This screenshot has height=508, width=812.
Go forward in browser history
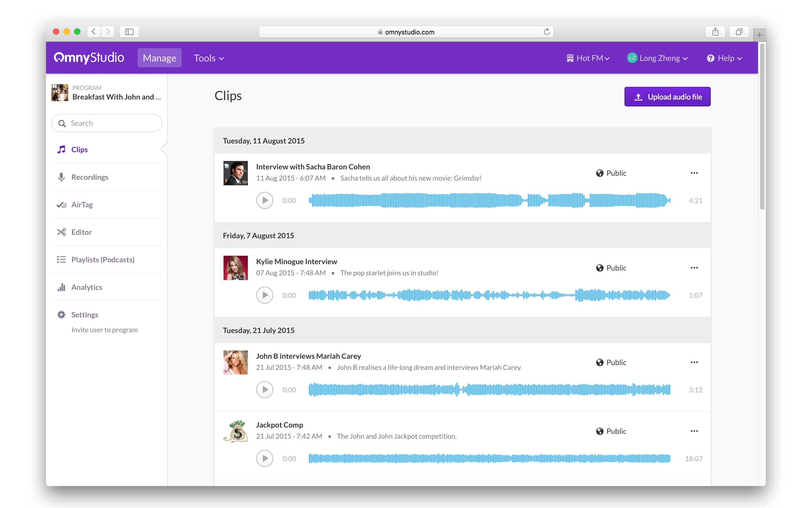tap(108, 32)
